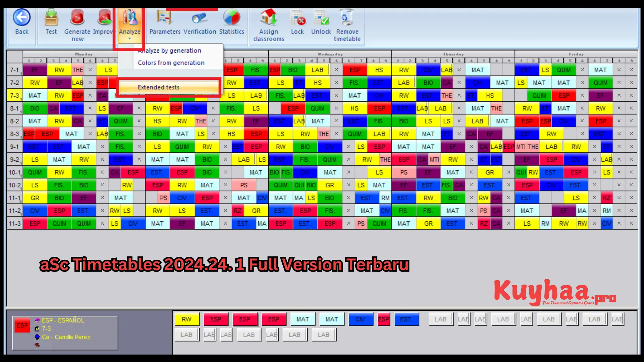Viewport: 644px width, 362px height.
Task: Select the red ESP color swatch in info panel
Action: 22,325
